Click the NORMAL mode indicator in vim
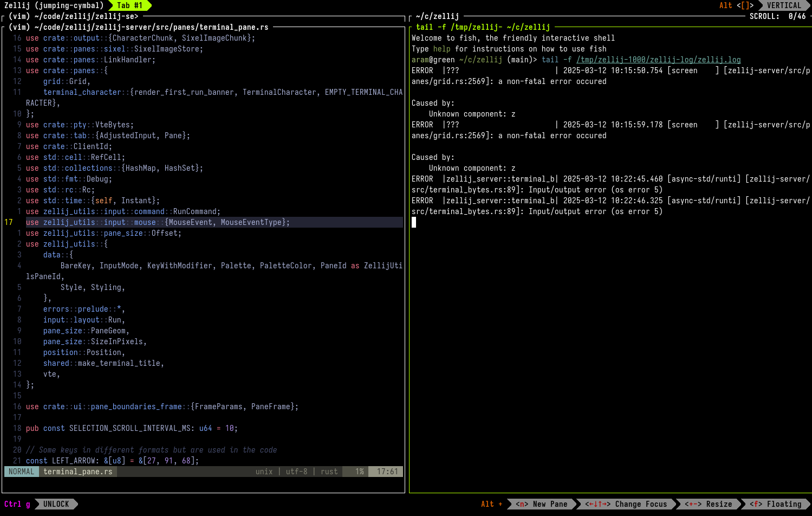 pos(22,472)
